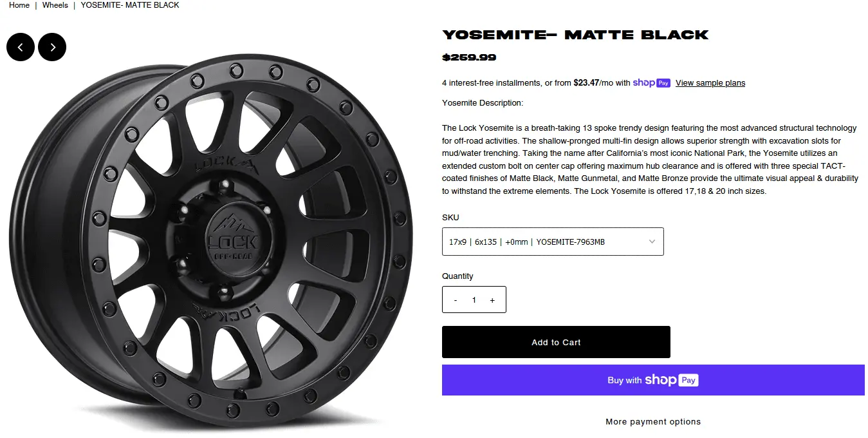Show the next product image
Image resolution: width=868 pixels, height=438 pixels.
[x=52, y=47]
